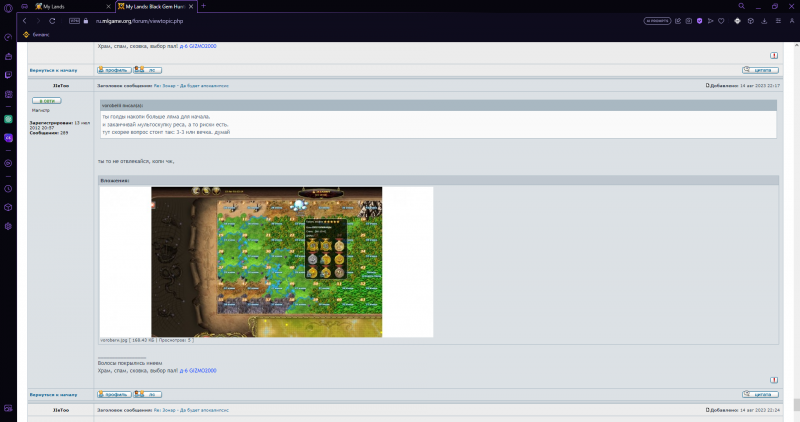Open the Бинанс bookmark

(40, 33)
